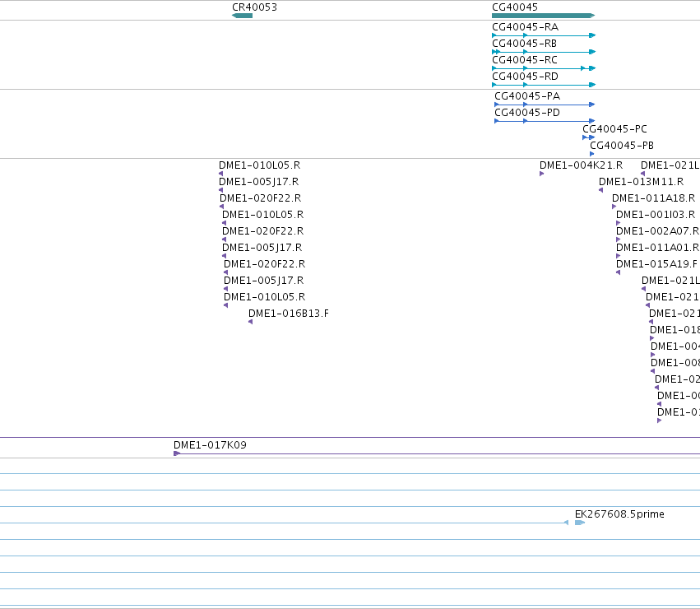Image resolution: width=700 pixels, height=609 pixels.
Task: Click the thick teal CG40045 gene bar
Action: [544, 16]
